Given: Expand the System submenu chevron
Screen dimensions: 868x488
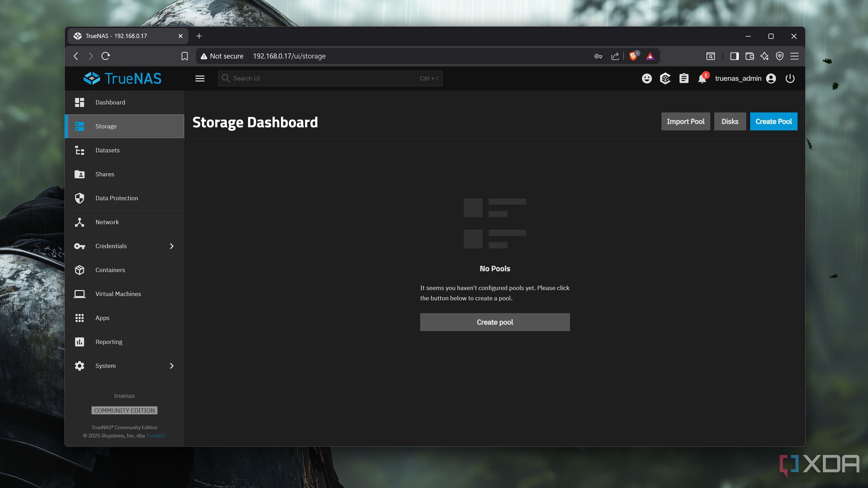Looking at the screenshot, I should pos(172,366).
